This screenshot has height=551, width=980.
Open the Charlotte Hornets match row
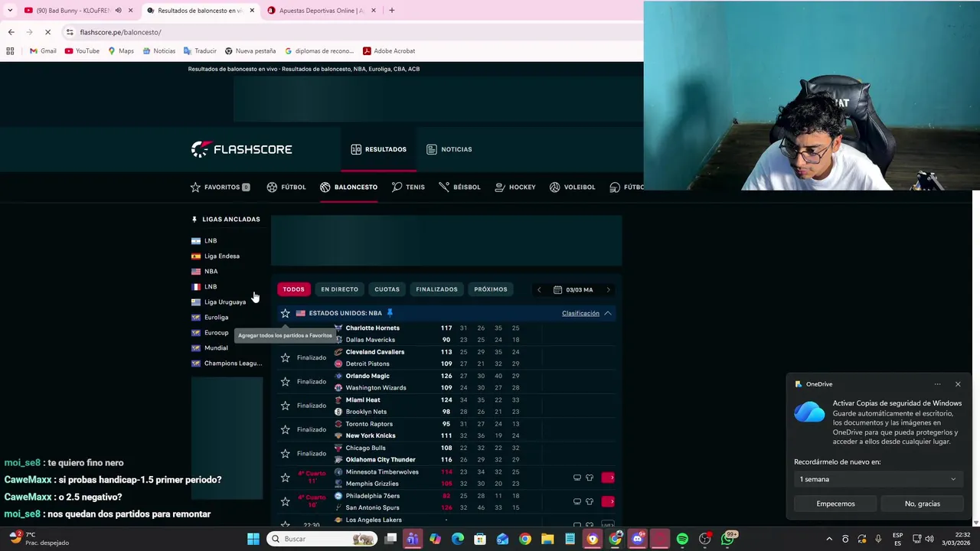point(446,334)
